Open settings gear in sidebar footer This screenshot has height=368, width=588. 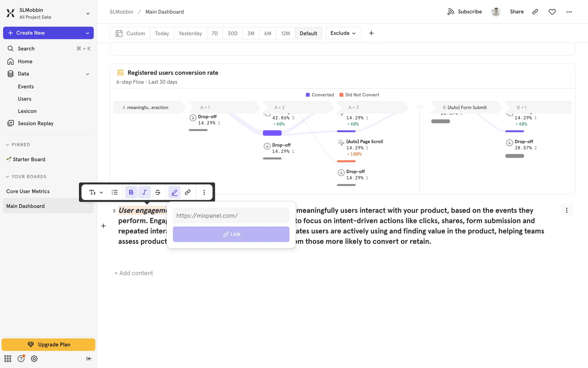tap(34, 358)
